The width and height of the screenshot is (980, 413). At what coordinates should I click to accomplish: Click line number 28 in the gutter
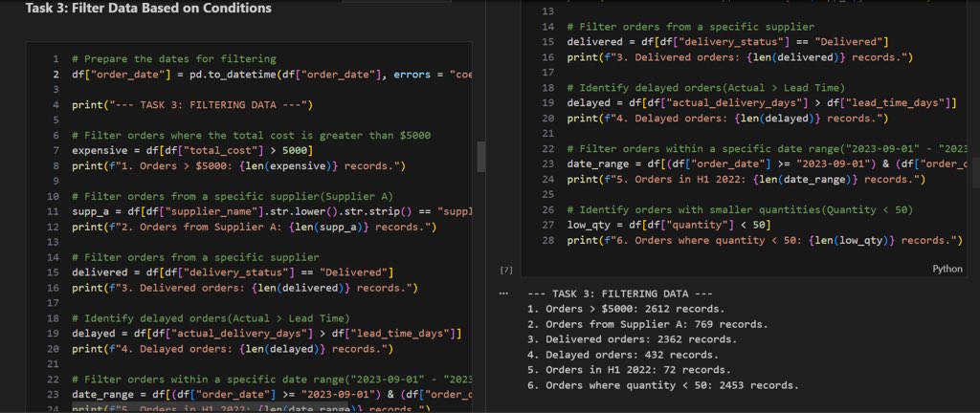[548, 240]
